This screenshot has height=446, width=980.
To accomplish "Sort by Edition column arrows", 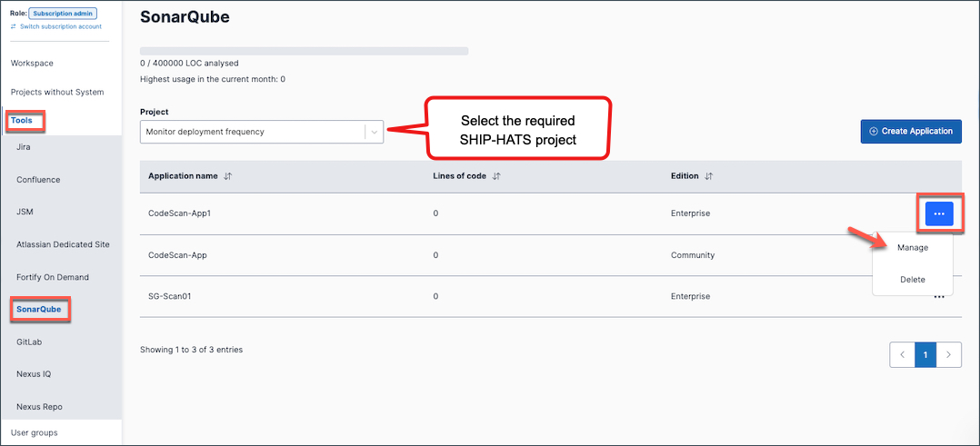I will coord(709,176).
